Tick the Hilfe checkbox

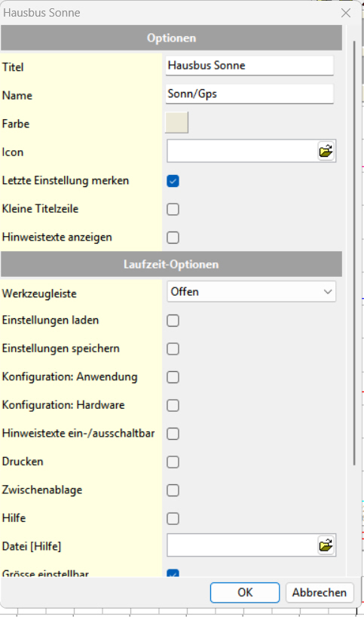tap(173, 519)
